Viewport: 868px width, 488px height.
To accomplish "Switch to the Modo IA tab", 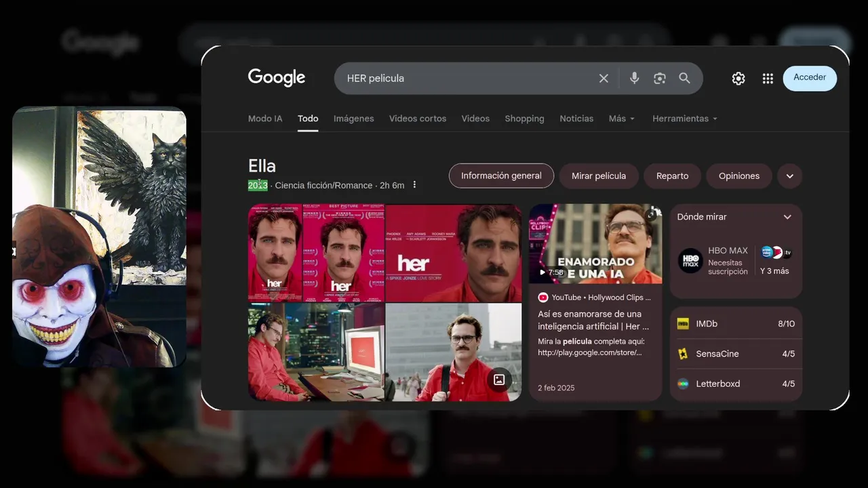I will (x=265, y=119).
